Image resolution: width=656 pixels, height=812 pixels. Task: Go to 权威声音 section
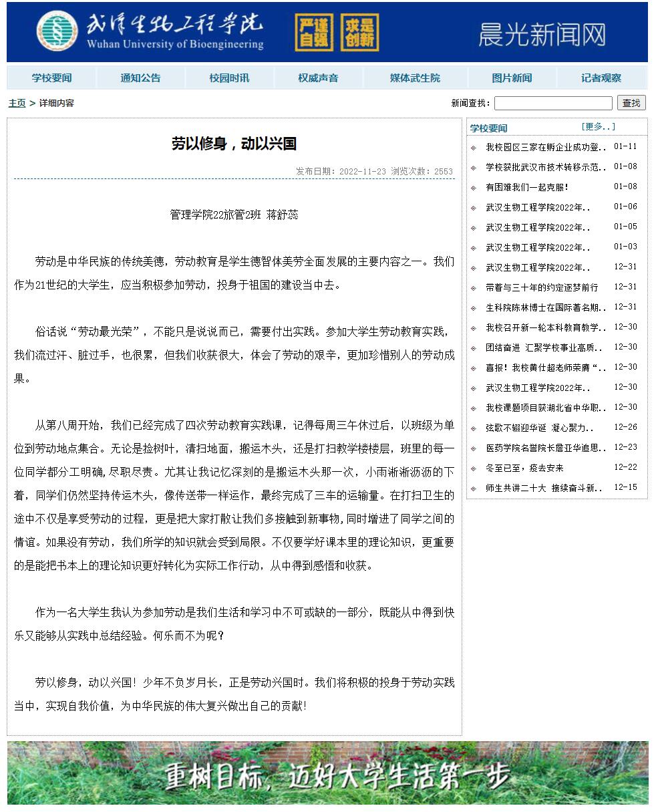318,78
